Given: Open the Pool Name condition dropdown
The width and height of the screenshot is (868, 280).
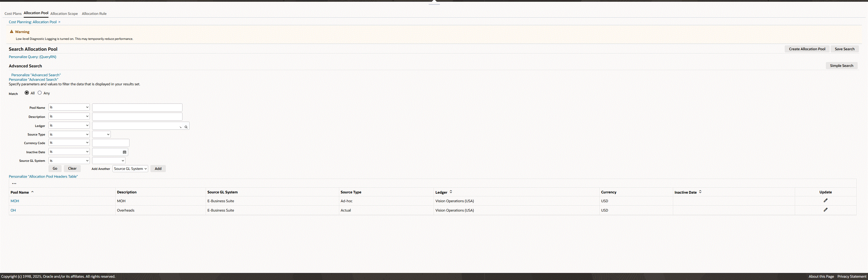Looking at the screenshot, I should [x=69, y=107].
